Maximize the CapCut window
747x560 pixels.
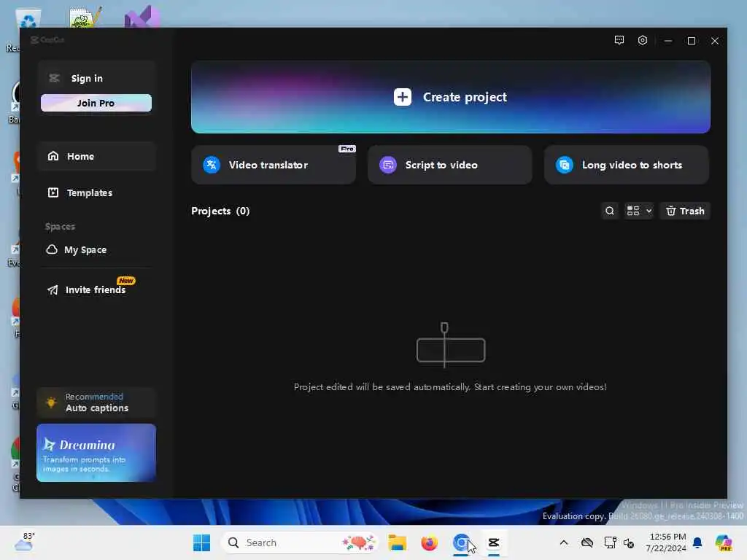coord(692,41)
